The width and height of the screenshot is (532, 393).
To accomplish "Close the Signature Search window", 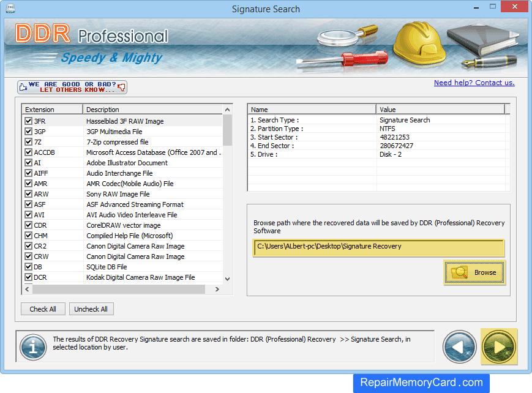I will click(x=515, y=7).
